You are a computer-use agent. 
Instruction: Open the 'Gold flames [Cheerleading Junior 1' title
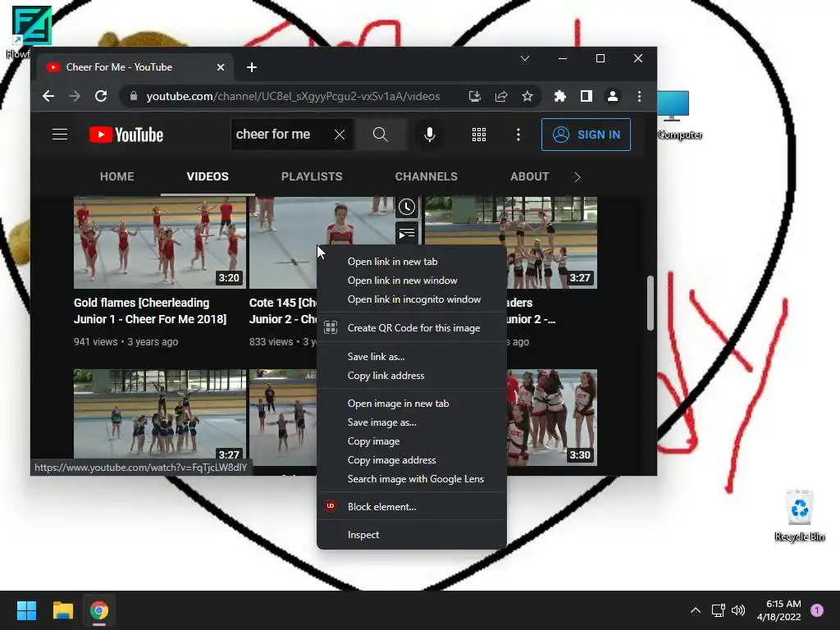coord(150,311)
